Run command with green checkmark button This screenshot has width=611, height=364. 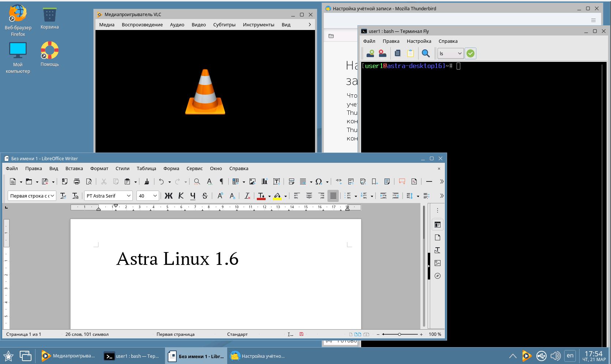click(470, 53)
